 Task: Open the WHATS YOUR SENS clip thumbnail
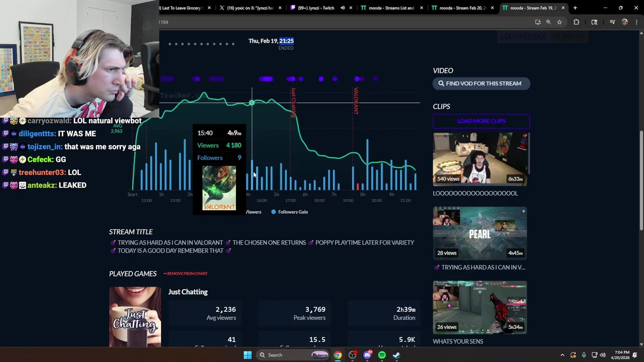pyautogui.click(x=480, y=307)
